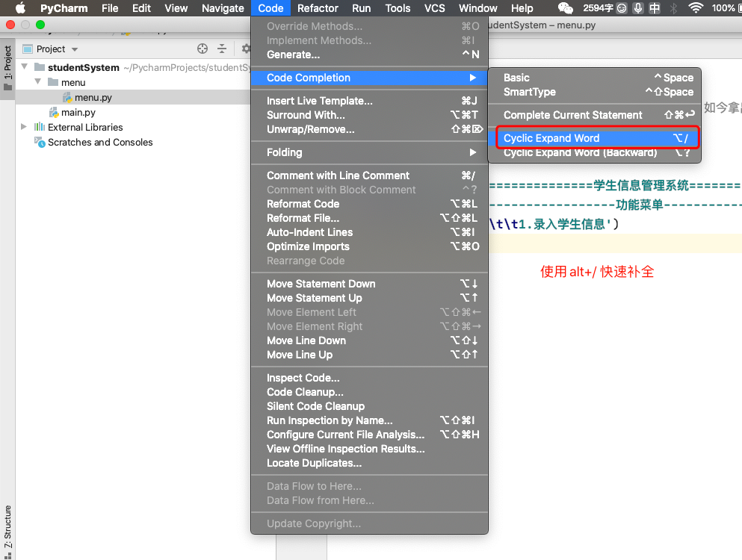Viewport: 742px width, 560px height.
Task: Click the Bluetooth status icon
Action: click(x=674, y=8)
